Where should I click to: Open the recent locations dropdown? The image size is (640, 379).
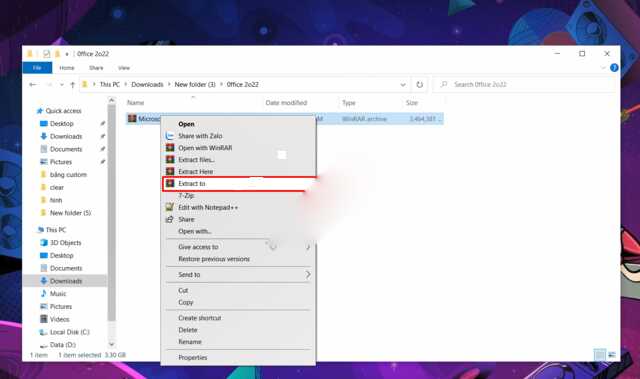point(62,84)
